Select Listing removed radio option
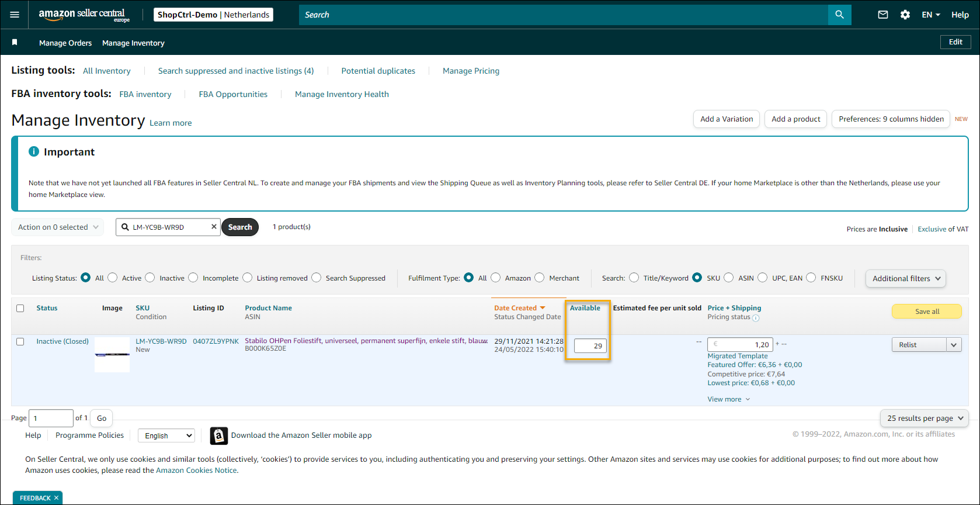Viewport: 980px width, 505px height. coord(248,278)
